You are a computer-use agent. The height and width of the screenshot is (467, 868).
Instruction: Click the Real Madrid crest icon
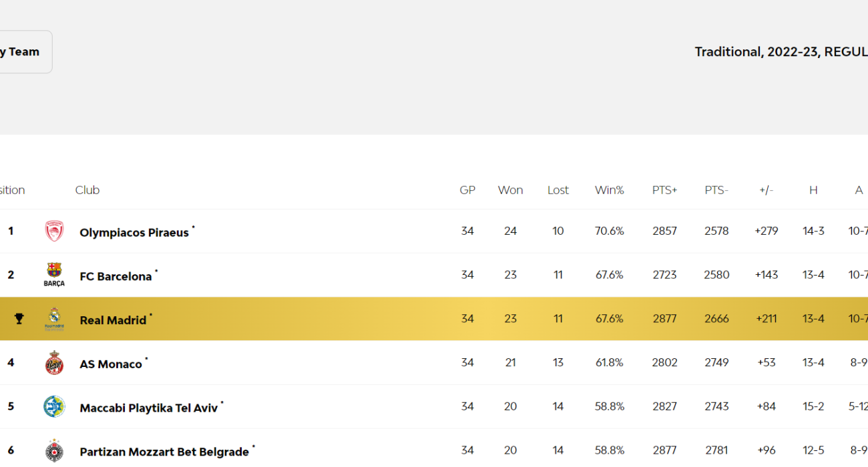pyautogui.click(x=54, y=319)
